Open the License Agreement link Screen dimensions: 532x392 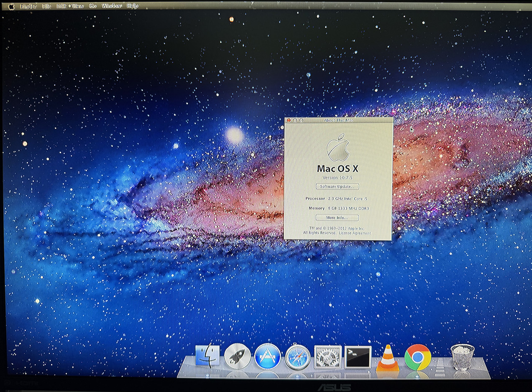355,233
